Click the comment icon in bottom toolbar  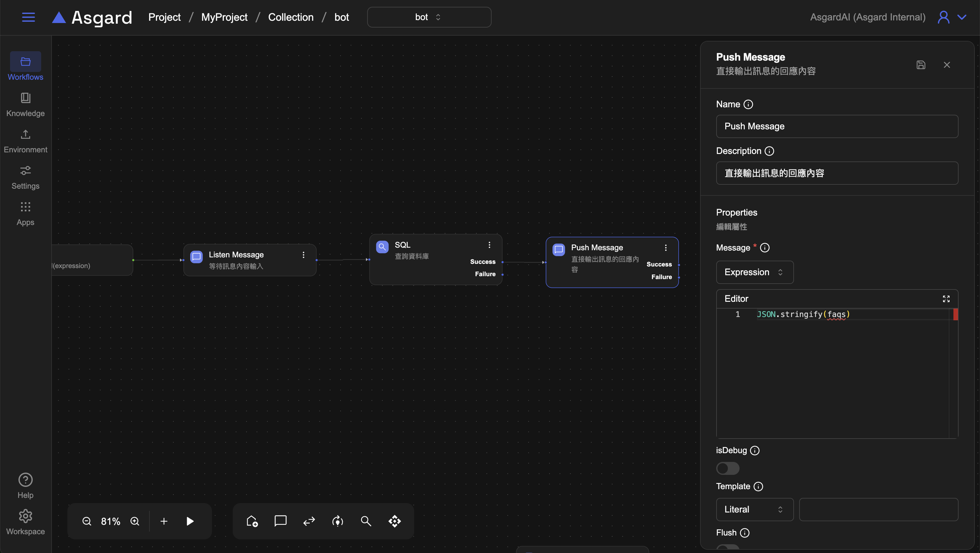click(x=280, y=521)
